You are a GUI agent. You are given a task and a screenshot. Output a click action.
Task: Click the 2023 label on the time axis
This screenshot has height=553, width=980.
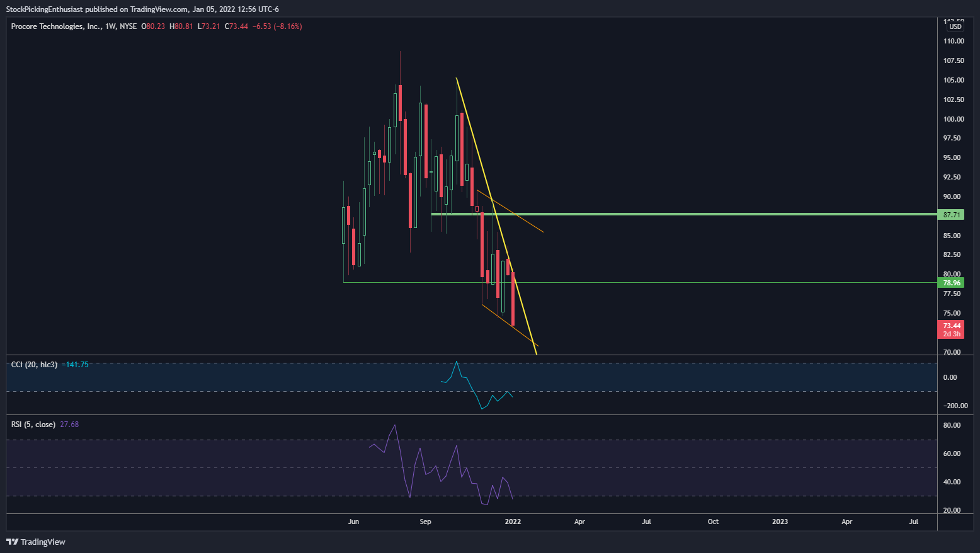pos(780,522)
